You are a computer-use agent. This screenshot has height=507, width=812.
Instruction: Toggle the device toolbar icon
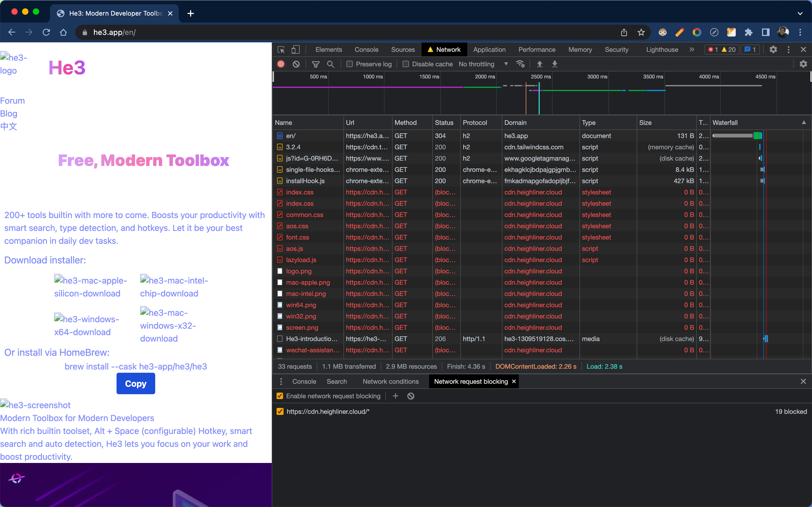pyautogui.click(x=295, y=50)
